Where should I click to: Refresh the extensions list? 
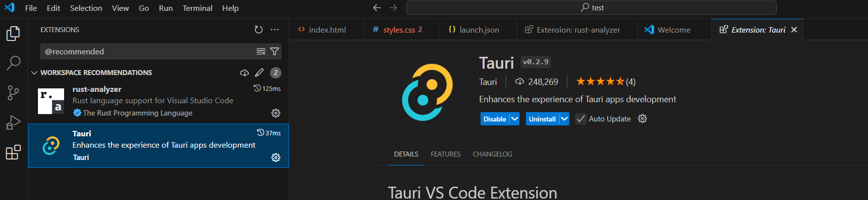(258, 30)
